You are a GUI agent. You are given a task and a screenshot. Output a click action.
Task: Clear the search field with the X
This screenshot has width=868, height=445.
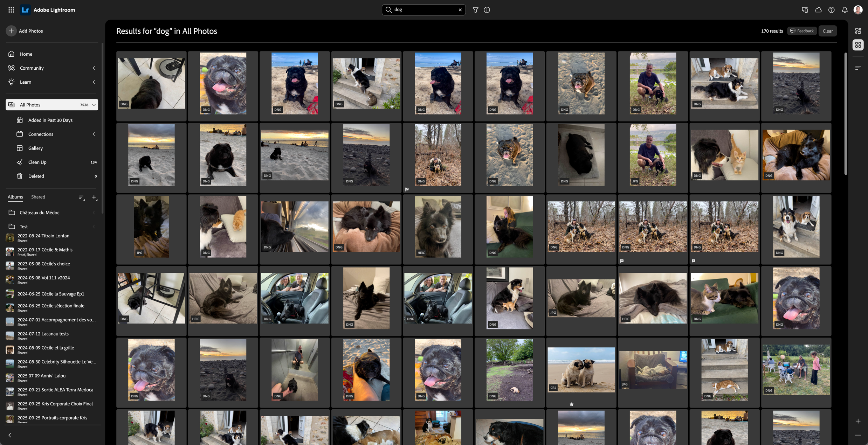(x=460, y=10)
